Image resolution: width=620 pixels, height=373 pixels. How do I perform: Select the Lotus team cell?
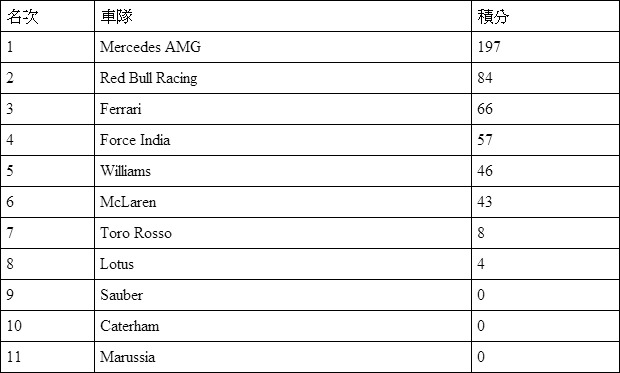pos(283,264)
